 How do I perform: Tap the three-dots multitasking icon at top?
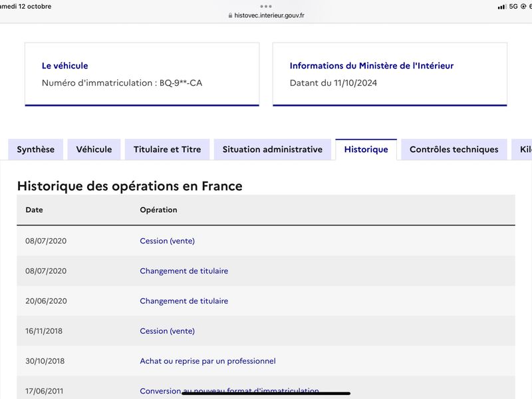pyautogui.click(x=266, y=6)
